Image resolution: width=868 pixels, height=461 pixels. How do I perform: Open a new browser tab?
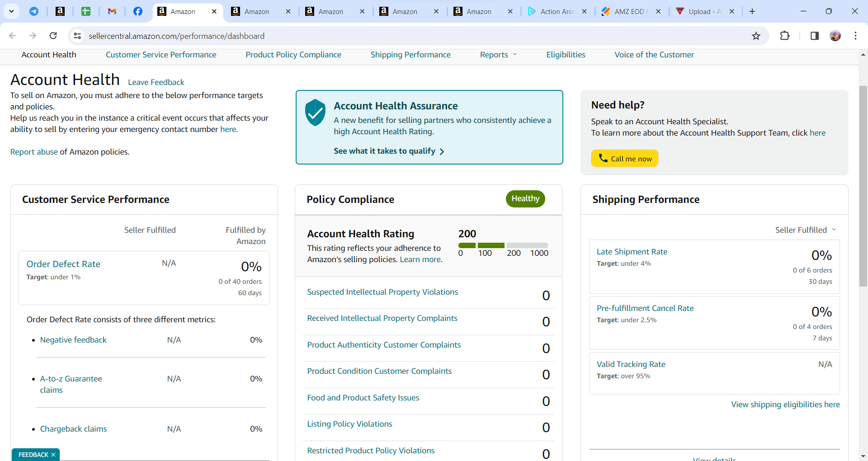(x=752, y=11)
